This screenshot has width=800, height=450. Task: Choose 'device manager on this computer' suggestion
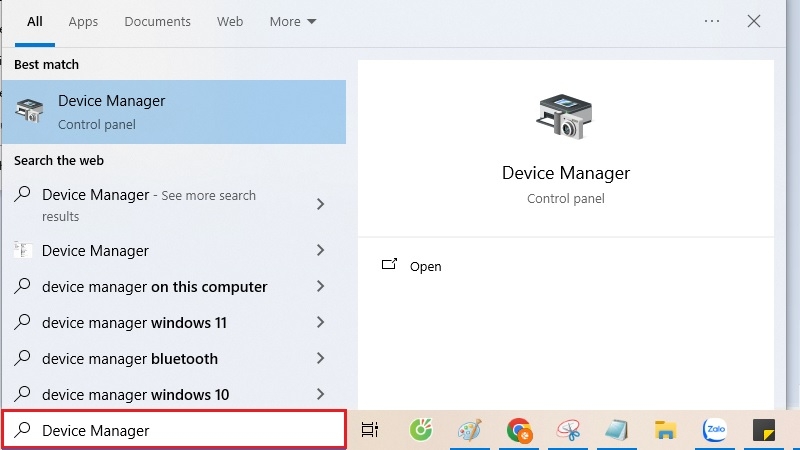[173, 286]
